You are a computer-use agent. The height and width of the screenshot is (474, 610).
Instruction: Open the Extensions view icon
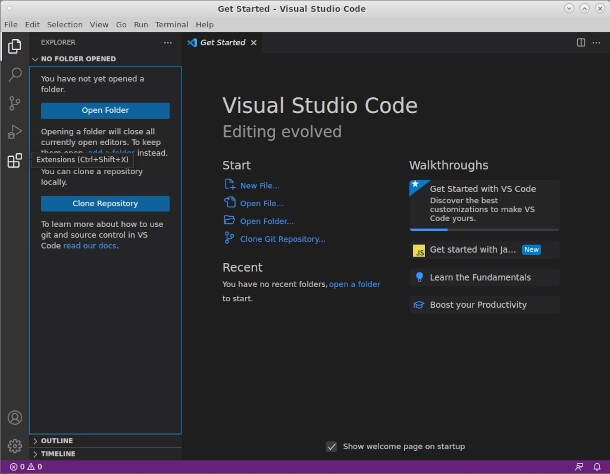click(x=14, y=160)
